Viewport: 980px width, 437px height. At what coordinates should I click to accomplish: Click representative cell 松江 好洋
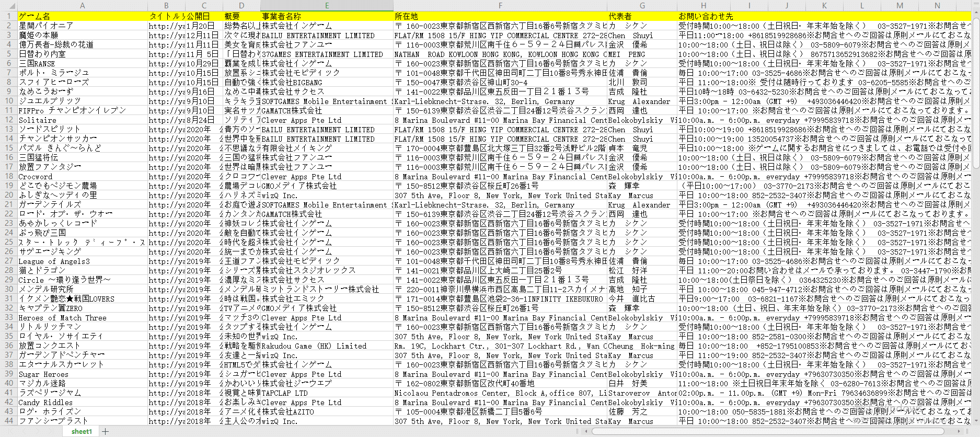[642, 270]
